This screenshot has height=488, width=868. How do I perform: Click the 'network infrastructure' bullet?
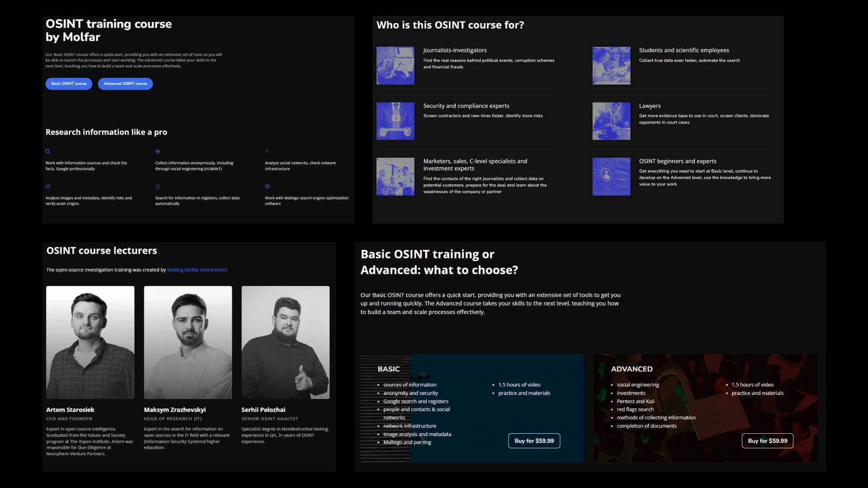(410, 426)
